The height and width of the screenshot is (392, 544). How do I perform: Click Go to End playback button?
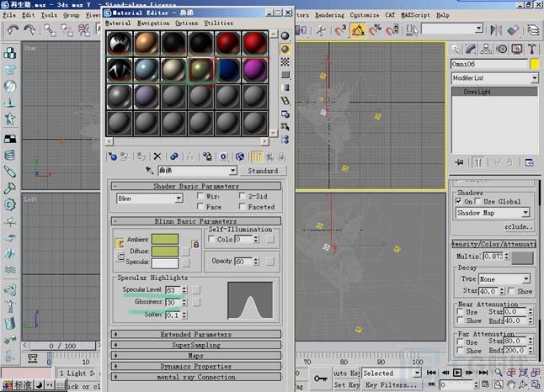point(483,373)
